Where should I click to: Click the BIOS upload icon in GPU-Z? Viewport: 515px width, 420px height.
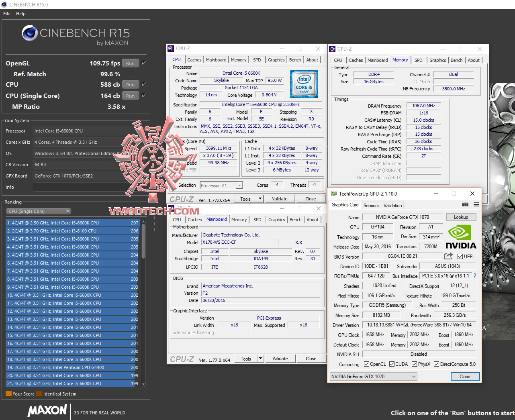point(448,256)
